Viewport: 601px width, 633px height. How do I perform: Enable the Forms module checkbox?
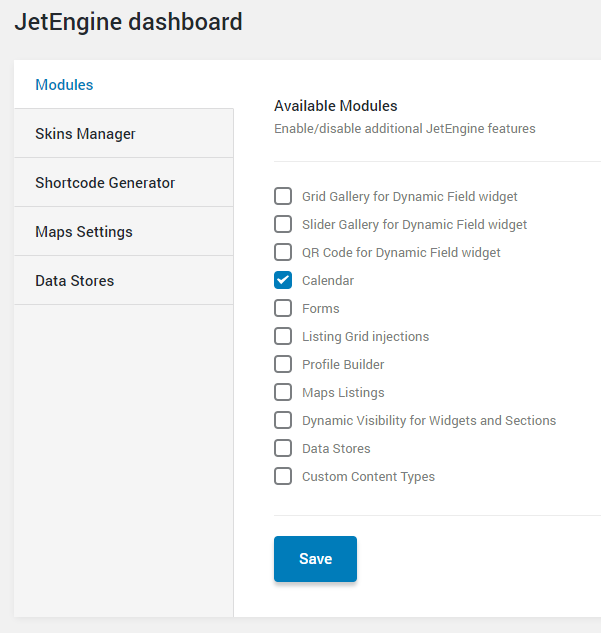[x=283, y=308]
